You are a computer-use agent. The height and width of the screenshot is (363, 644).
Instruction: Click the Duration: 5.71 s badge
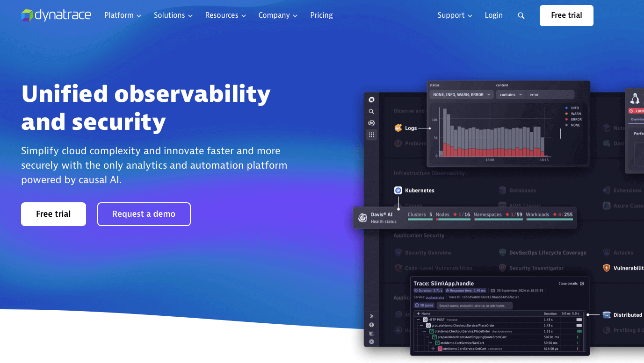click(x=428, y=291)
